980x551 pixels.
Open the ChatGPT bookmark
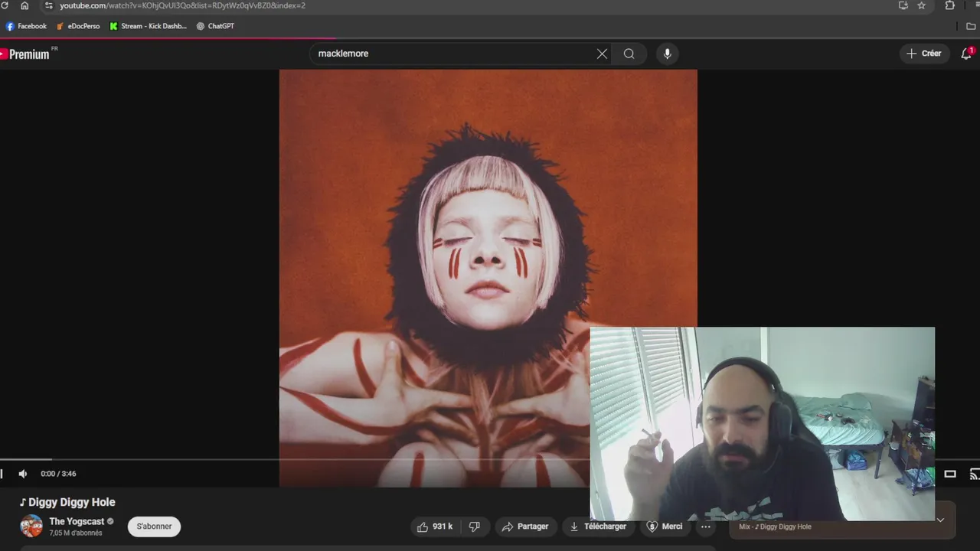215,26
